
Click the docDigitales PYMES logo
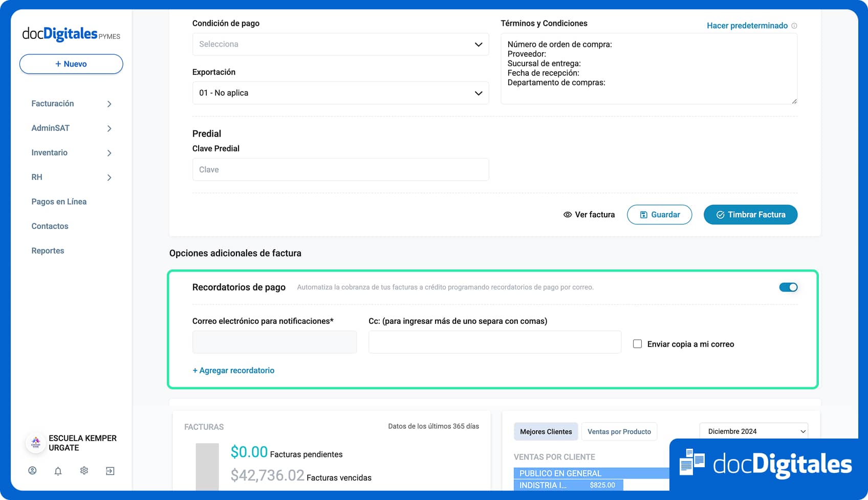coord(71,34)
